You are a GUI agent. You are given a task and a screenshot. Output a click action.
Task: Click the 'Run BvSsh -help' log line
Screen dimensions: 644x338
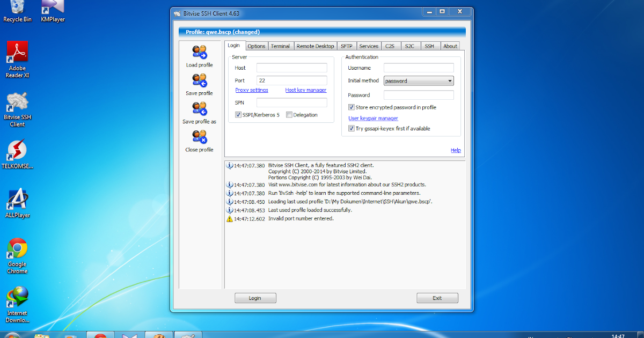point(345,193)
